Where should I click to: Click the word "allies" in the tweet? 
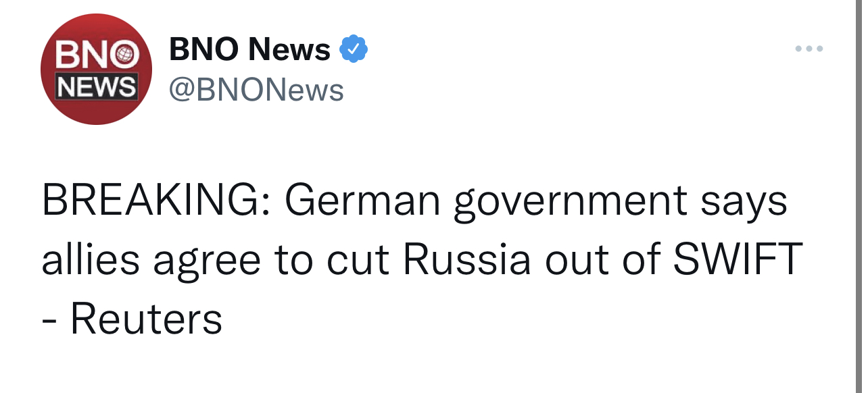[x=91, y=260]
